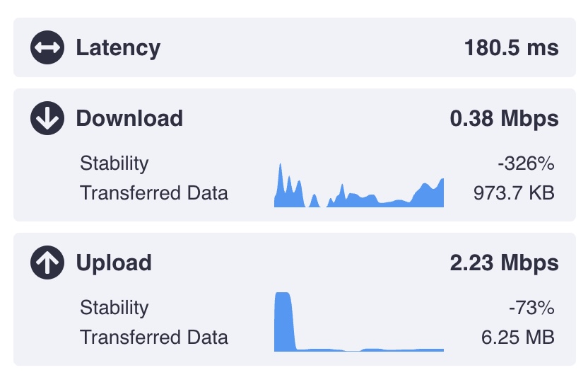This screenshot has width=588, height=375.
Task: Select the 180.5 ms latency value
Action: (511, 48)
